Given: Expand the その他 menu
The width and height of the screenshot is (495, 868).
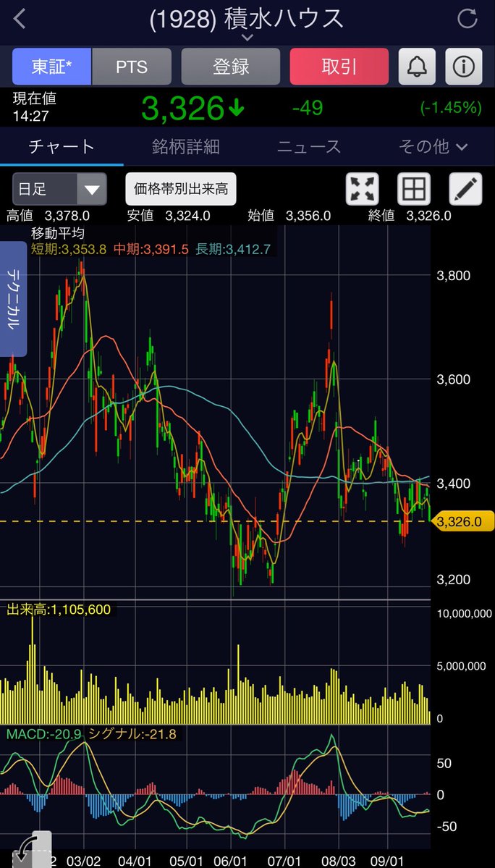Looking at the screenshot, I should 433,147.
